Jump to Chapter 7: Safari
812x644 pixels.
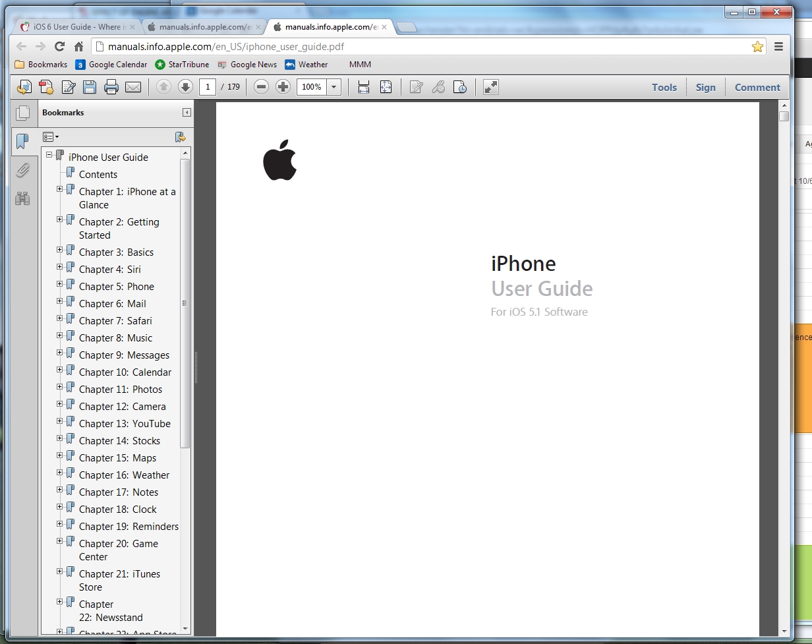(115, 321)
